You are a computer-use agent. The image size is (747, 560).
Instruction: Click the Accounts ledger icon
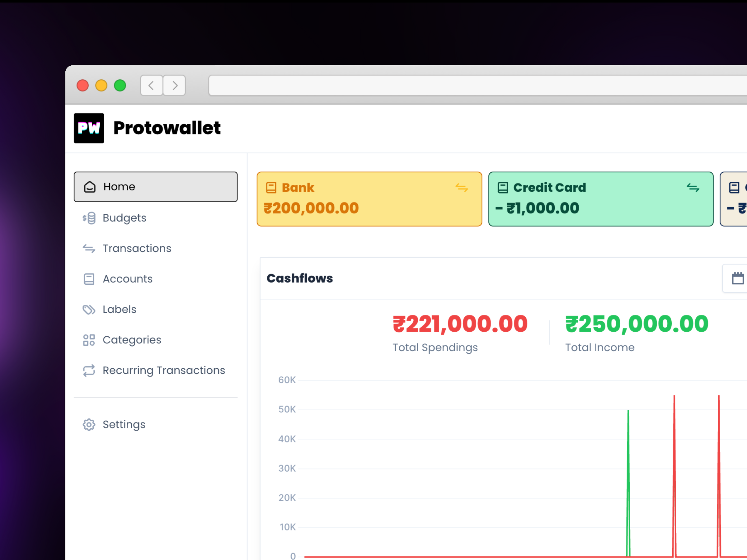coord(89,279)
